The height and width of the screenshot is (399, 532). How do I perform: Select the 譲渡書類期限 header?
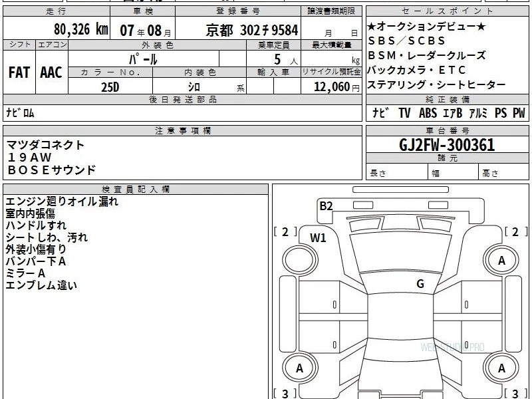click(331, 11)
